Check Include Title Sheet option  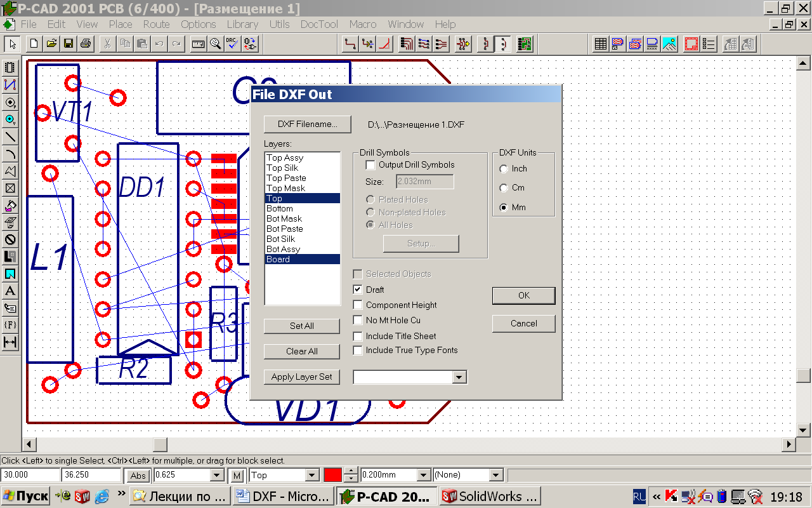point(358,336)
